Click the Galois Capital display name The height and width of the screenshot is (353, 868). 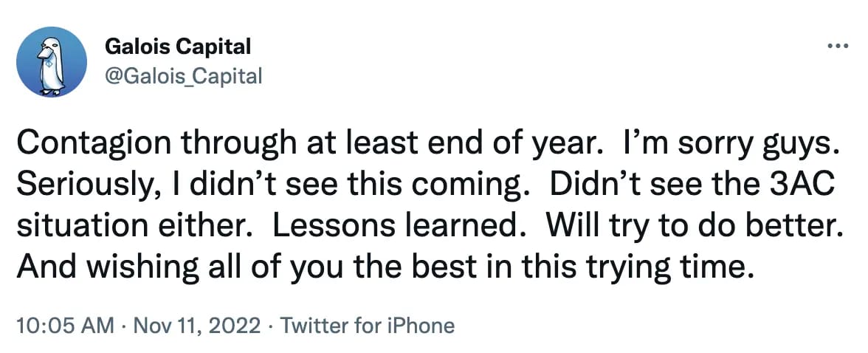point(178,47)
